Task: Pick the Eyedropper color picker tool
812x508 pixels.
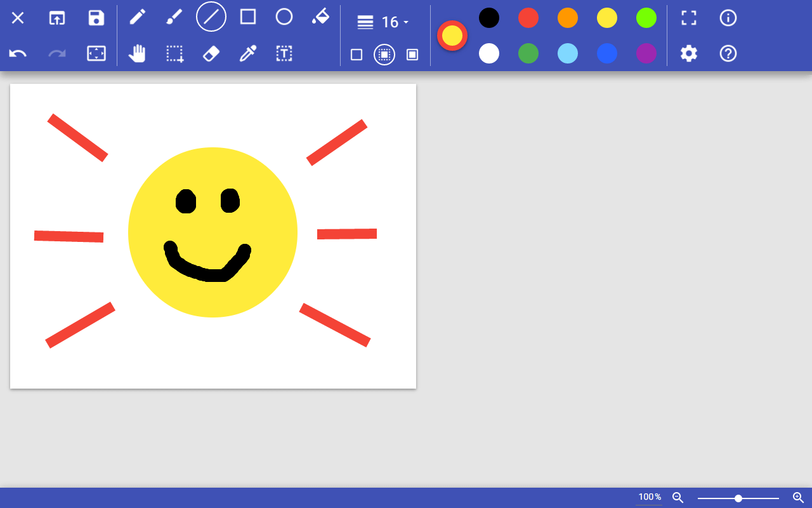Action: (247, 54)
